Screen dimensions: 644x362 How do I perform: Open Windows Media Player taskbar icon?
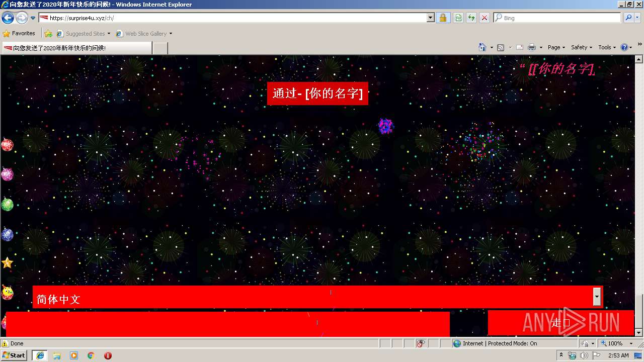click(74, 355)
